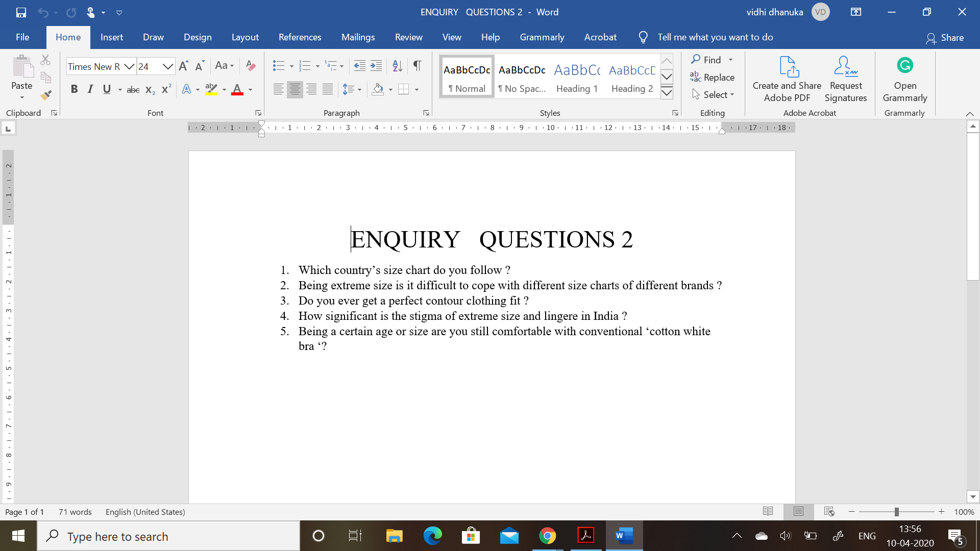Viewport: 980px width, 551px height.
Task: Toggle Show/Hide paragraph marks
Action: tap(417, 66)
